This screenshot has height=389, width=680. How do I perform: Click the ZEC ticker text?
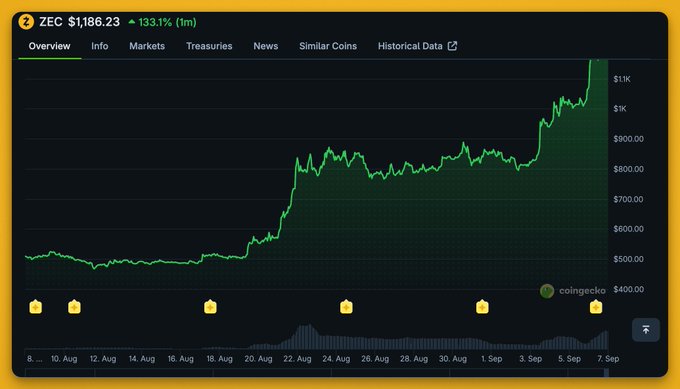point(51,22)
